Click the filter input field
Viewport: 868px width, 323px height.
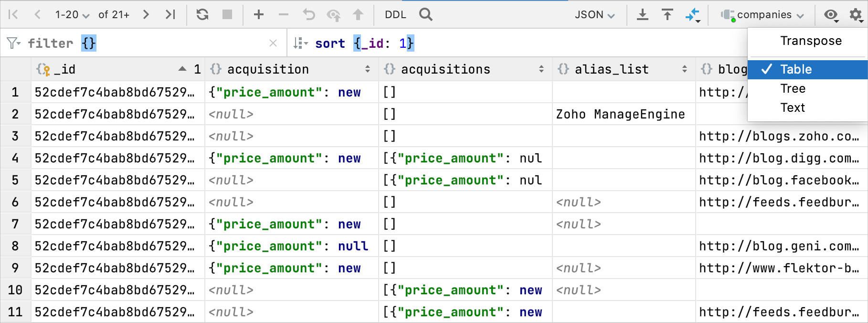(x=177, y=43)
